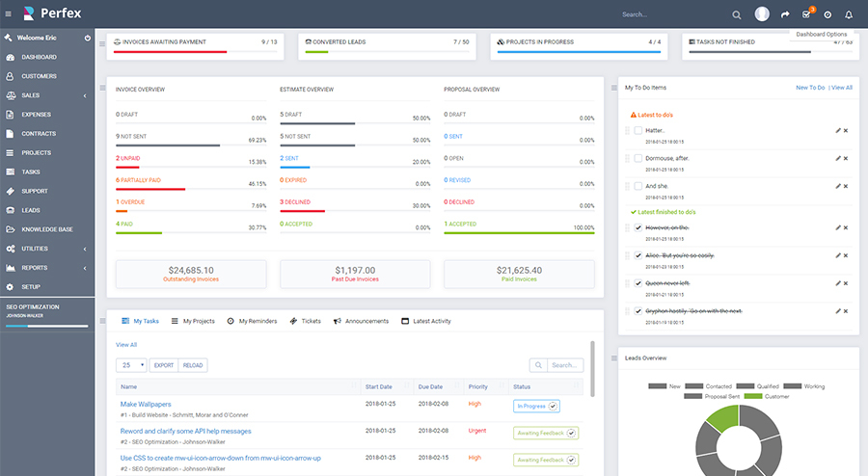Open the timer clock icon in header
Screen dimensions: 868x476
click(x=827, y=14)
